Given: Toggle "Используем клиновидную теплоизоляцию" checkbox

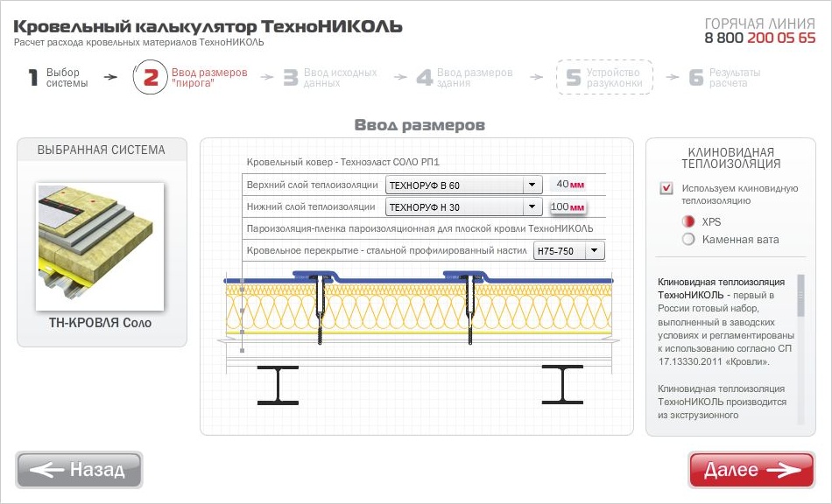Looking at the screenshot, I should [x=666, y=188].
